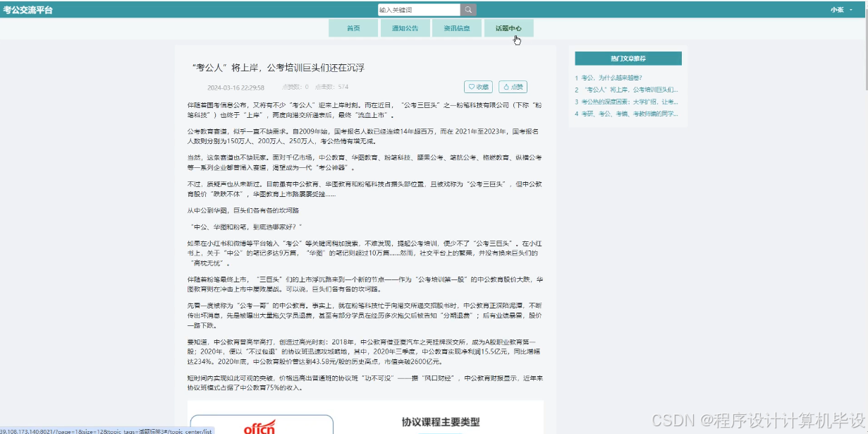Switch to the 资讯信息 tab
Viewport: 868px width, 434px height.
pos(457,28)
